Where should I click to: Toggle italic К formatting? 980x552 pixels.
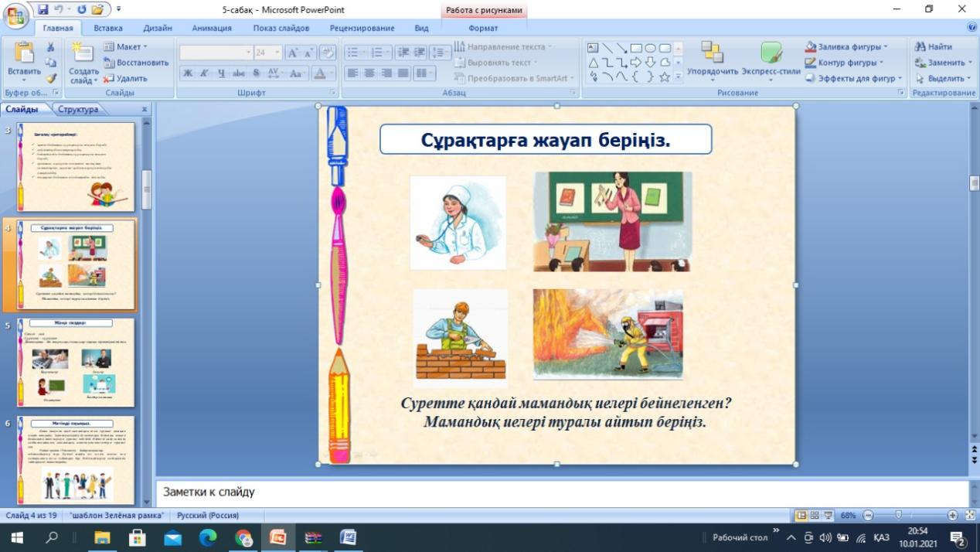(x=204, y=73)
